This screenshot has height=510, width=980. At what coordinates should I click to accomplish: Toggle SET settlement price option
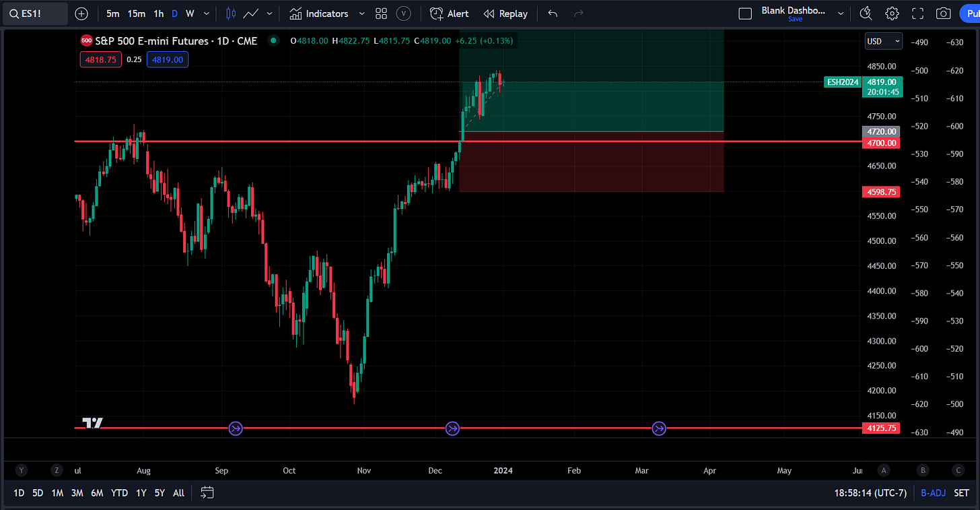point(961,493)
